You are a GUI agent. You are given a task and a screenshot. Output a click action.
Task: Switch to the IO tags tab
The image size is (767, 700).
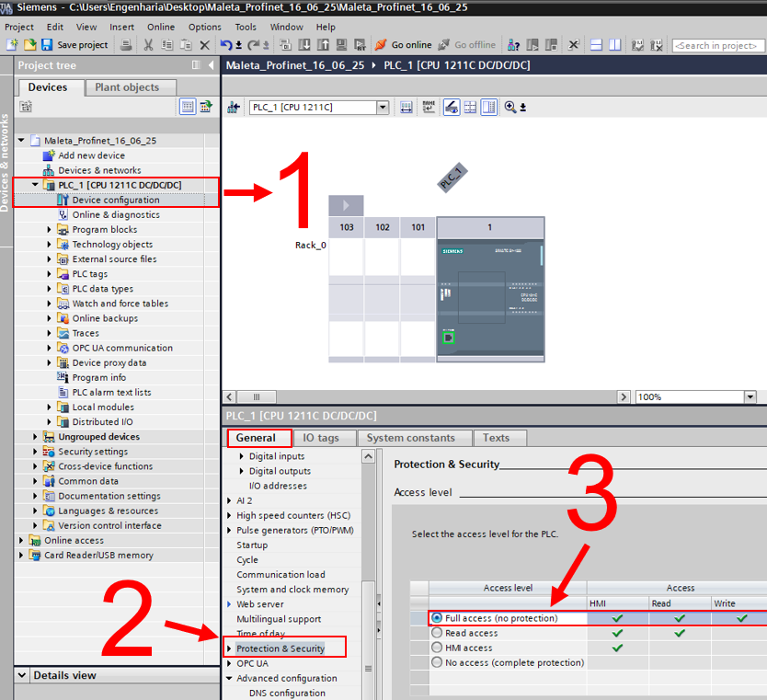pyautogui.click(x=321, y=438)
